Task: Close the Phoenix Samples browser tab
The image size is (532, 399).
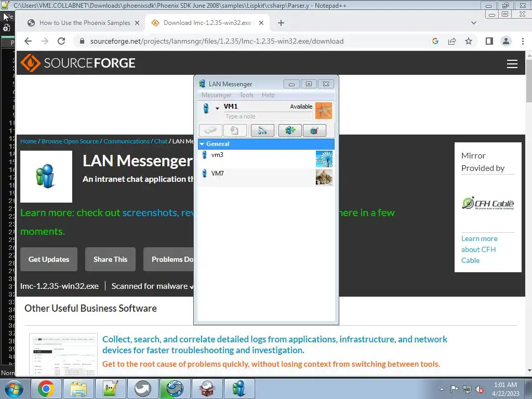Action: (x=137, y=23)
